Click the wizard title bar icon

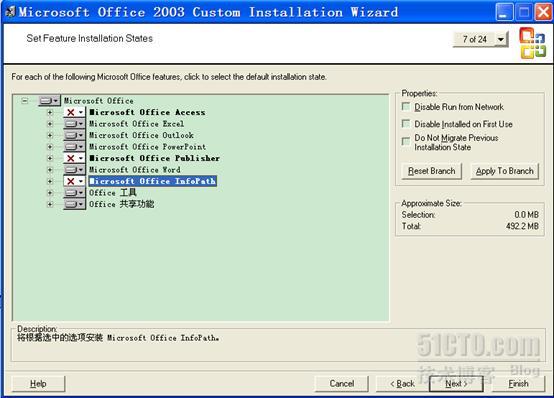coord(11,12)
